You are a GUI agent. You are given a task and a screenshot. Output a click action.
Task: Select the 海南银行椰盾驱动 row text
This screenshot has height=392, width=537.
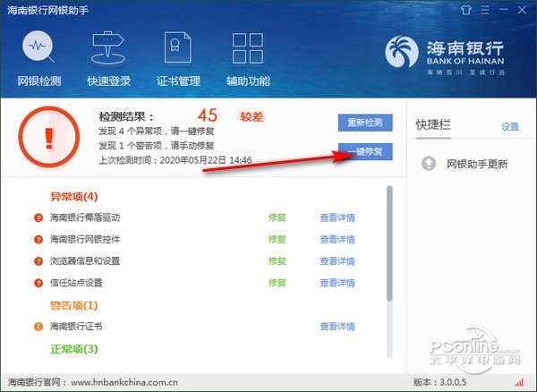(85, 217)
